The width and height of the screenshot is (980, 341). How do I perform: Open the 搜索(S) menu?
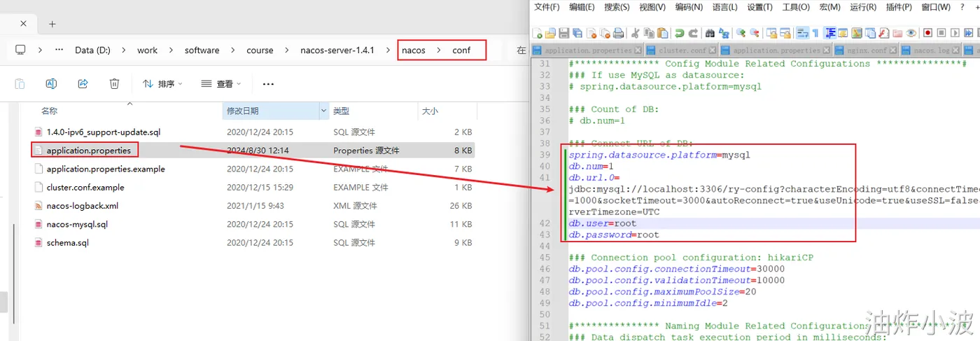[x=617, y=7]
